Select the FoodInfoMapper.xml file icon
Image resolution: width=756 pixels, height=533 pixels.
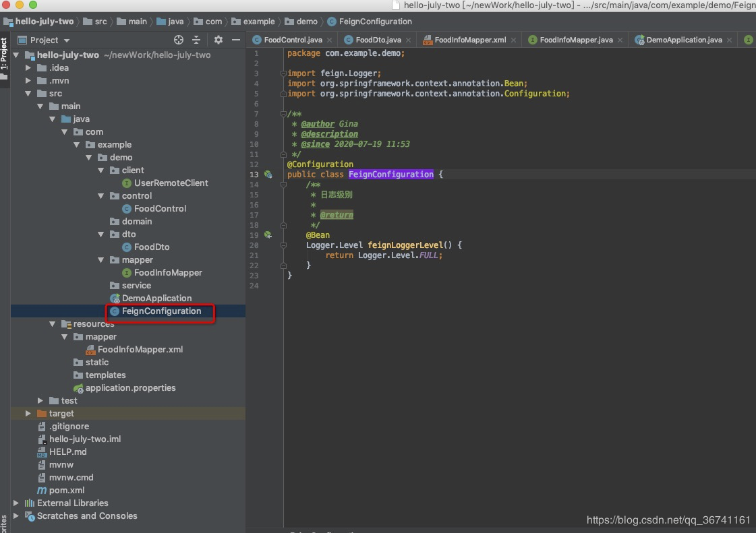click(x=90, y=350)
